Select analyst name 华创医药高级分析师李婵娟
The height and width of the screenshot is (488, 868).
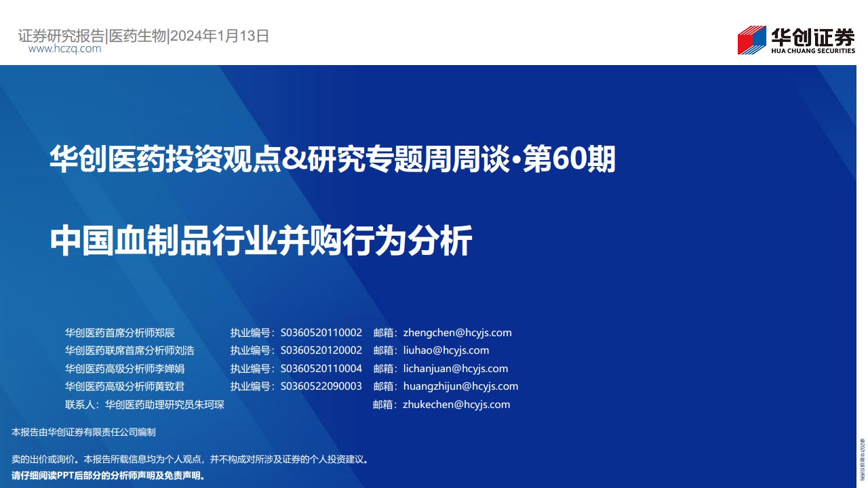pos(125,369)
